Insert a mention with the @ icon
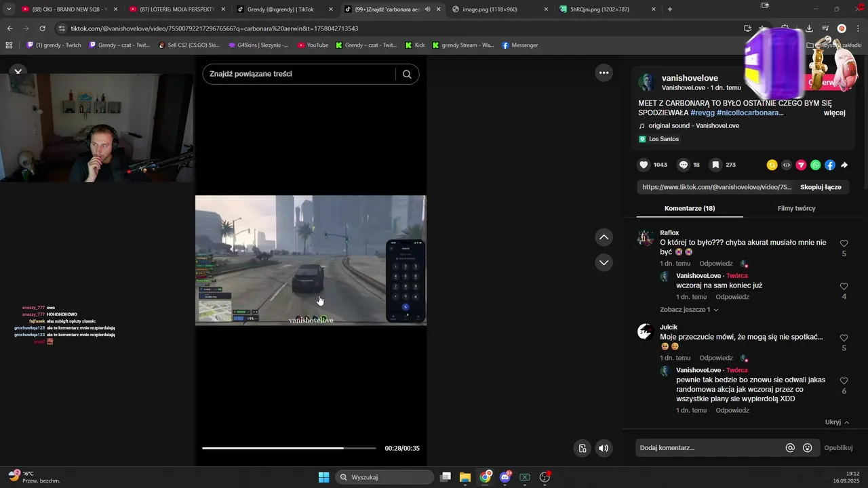The height and width of the screenshot is (488, 868). click(790, 447)
